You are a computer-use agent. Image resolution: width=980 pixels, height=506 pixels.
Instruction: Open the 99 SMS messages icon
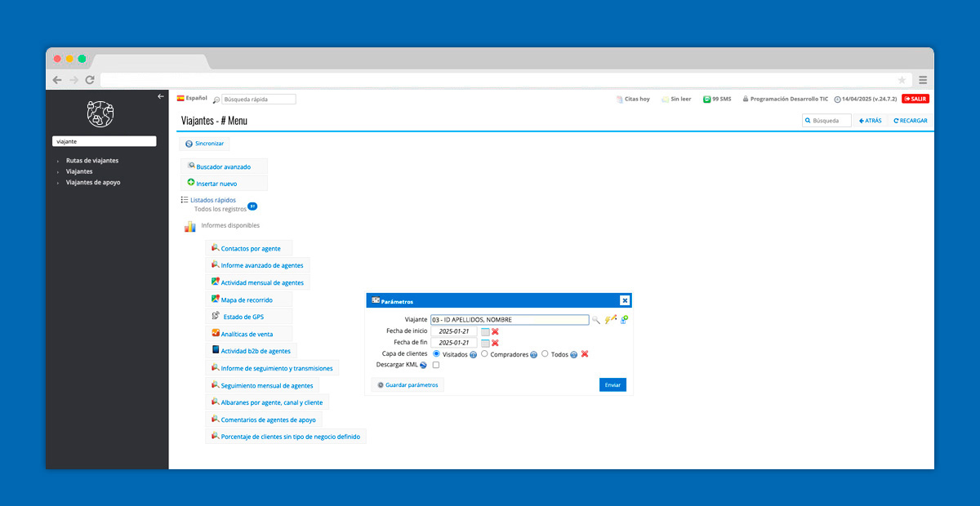point(706,99)
